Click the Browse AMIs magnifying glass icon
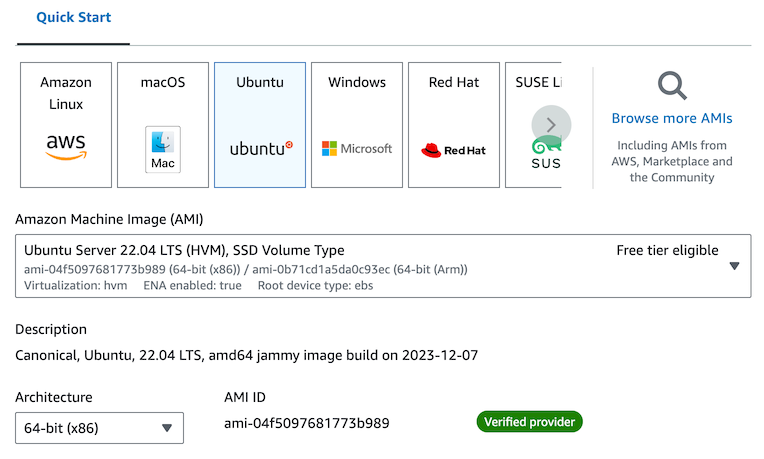 point(672,86)
